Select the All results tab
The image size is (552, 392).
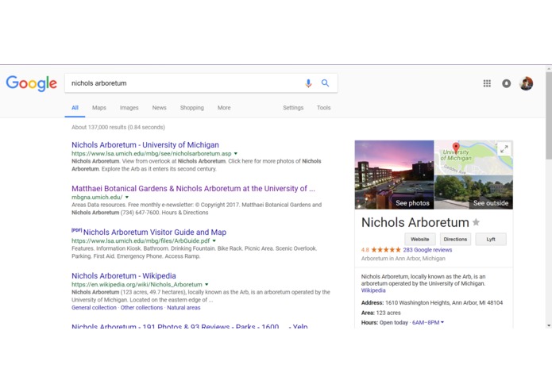(75, 108)
